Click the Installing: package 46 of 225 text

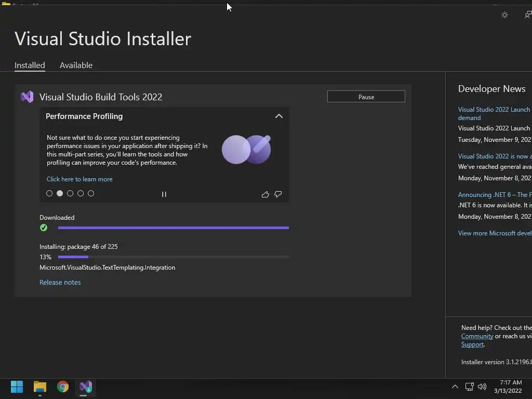[x=79, y=247]
